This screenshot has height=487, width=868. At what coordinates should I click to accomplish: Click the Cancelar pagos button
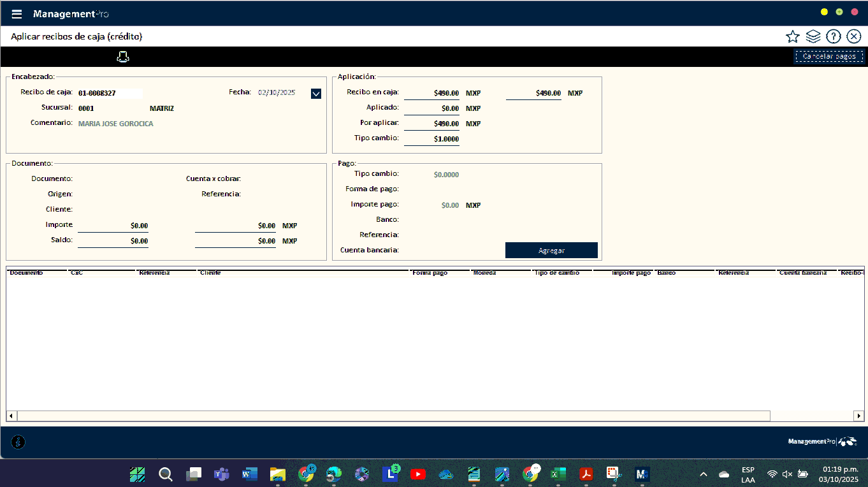coord(828,57)
